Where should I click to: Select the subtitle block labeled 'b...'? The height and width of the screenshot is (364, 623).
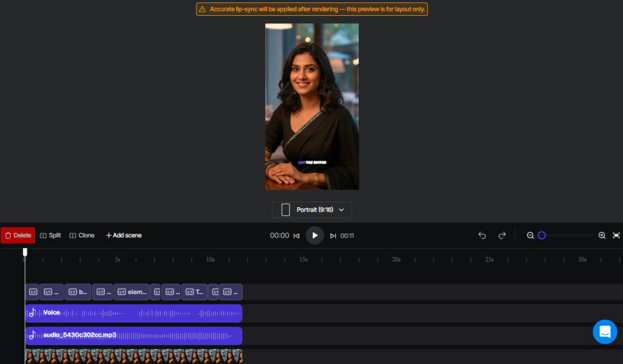pyautogui.click(x=77, y=292)
